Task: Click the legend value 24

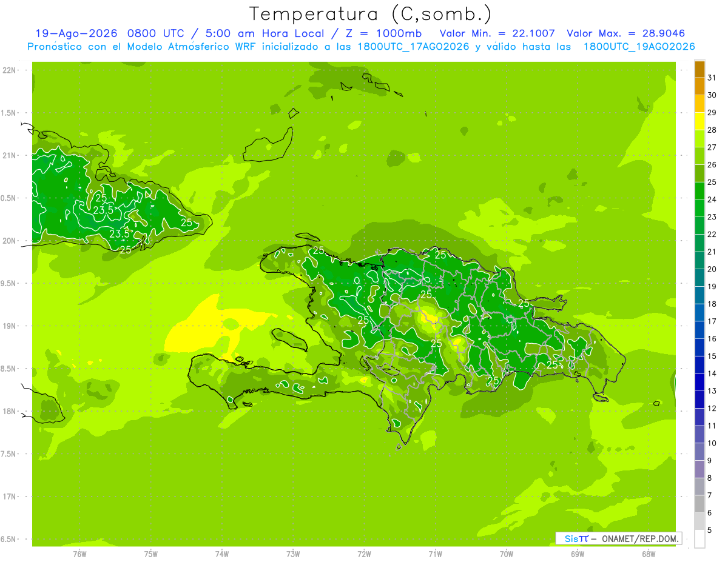Action: [x=712, y=199]
